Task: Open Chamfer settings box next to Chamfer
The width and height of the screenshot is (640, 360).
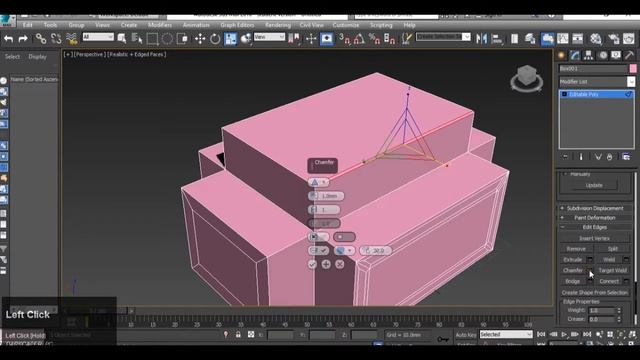Action: [590, 271]
